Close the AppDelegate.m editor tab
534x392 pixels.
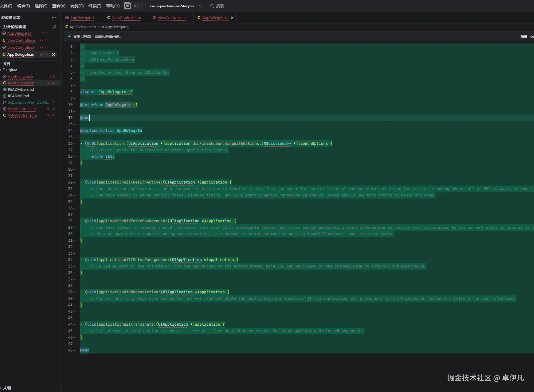click(x=232, y=18)
